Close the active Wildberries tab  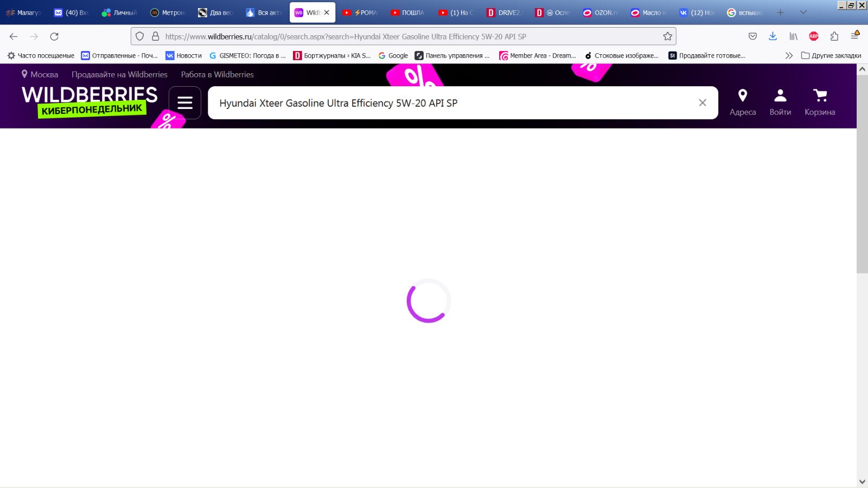pos(327,12)
